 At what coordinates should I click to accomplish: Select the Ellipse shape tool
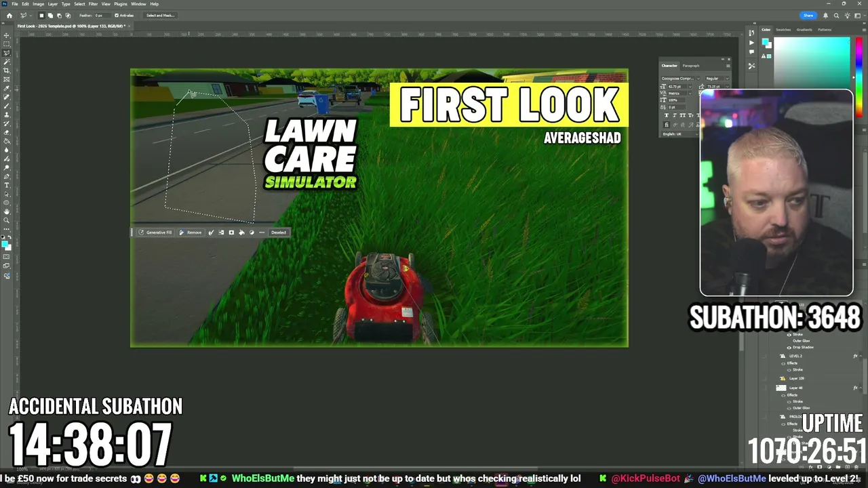7,203
